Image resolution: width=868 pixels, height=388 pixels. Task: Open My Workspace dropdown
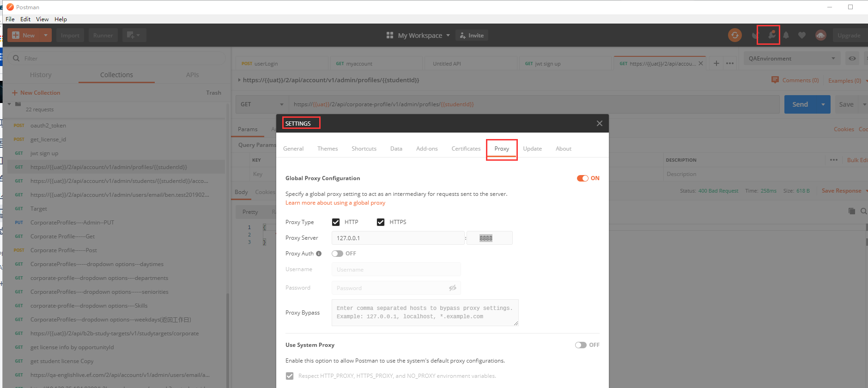424,36
